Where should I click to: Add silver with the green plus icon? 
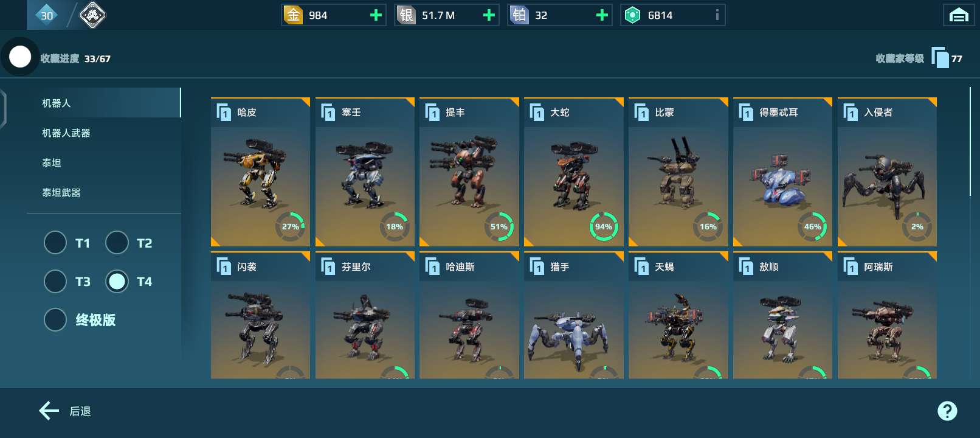click(489, 15)
